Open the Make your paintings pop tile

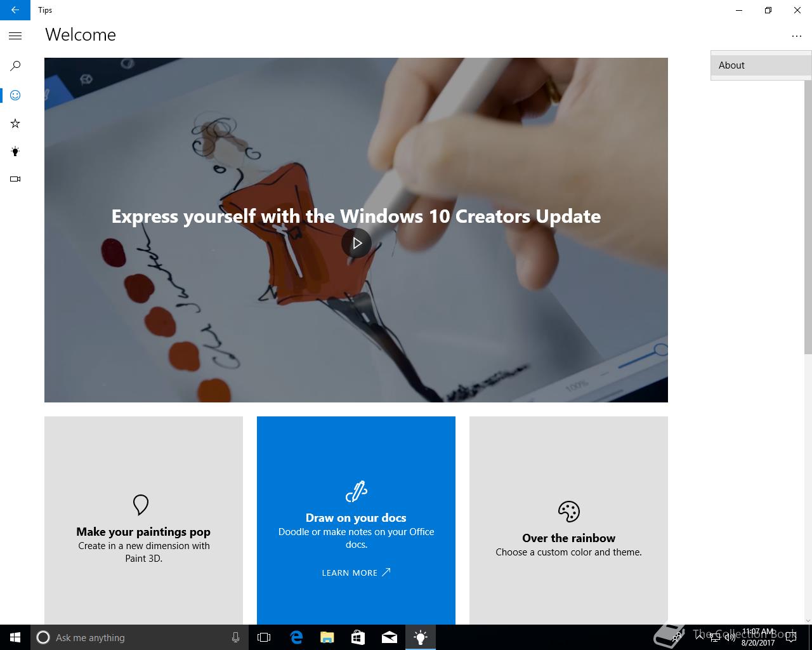[x=143, y=521]
